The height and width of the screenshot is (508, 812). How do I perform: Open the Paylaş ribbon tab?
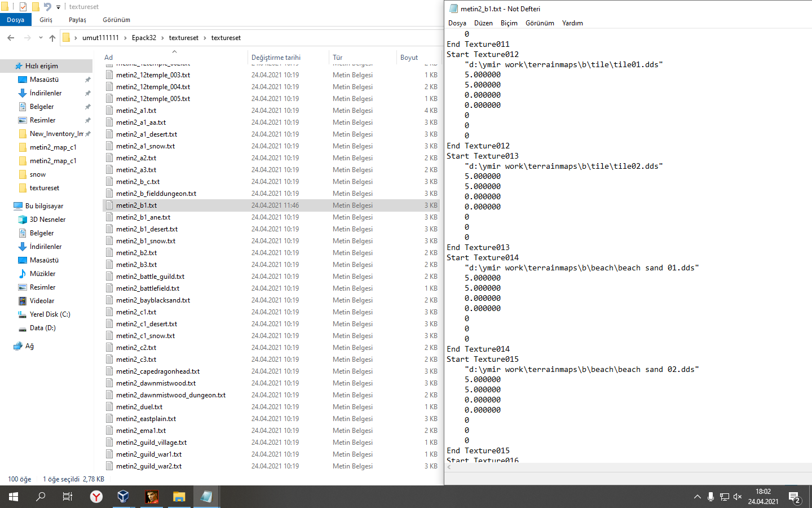tap(78, 20)
